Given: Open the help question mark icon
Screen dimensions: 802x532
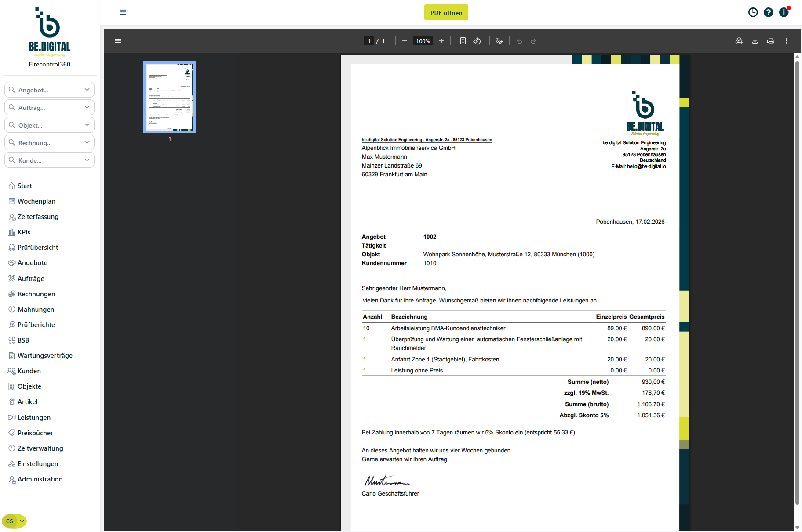Looking at the screenshot, I should tap(768, 12).
